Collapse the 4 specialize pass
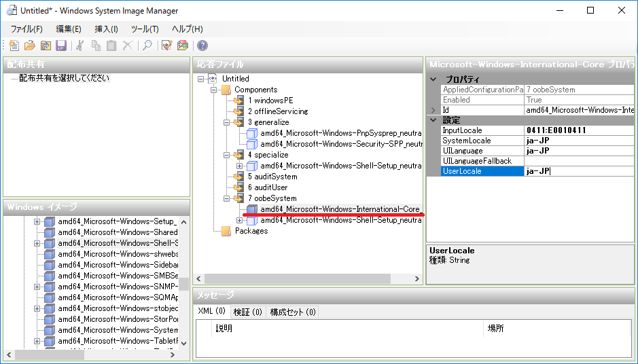This screenshot has height=364, width=638. 226,155
